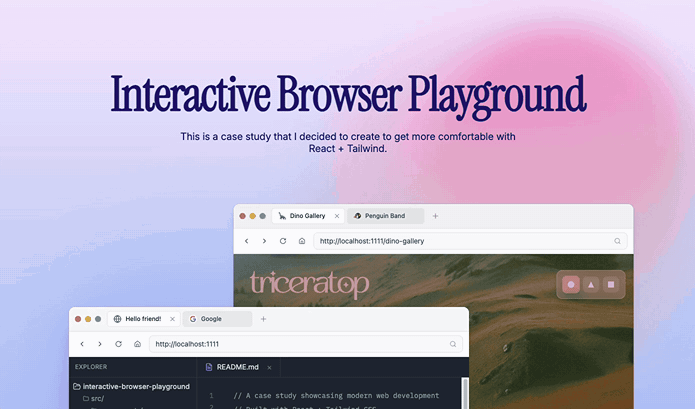This screenshot has height=409, width=695.
Task: Select the circle shape toggle
Action: click(x=571, y=284)
